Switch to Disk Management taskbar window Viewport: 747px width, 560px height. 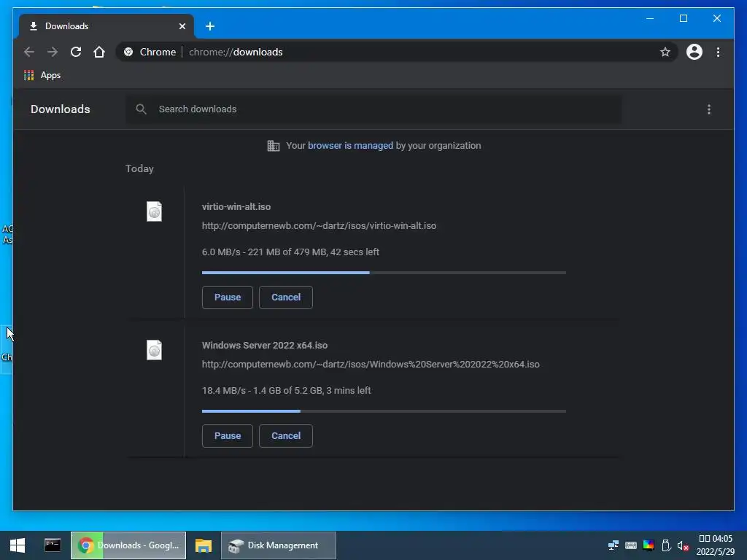279,545
